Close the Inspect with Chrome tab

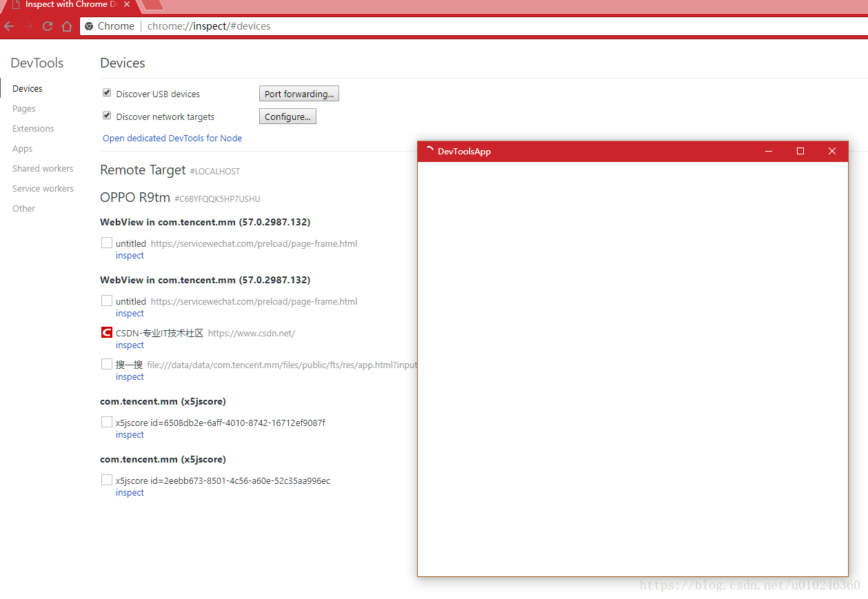pyautogui.click(x=127, y=4)
